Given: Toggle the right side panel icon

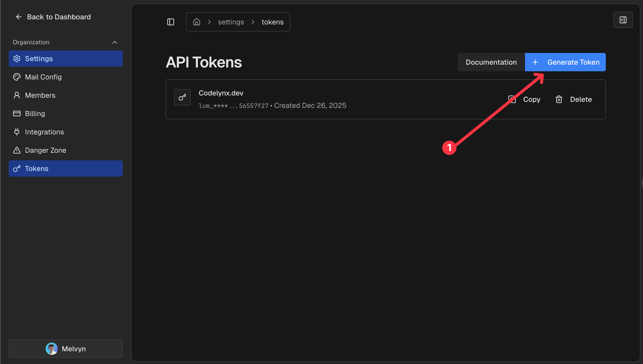Looking at the screenshot, I should coord(623,20).
